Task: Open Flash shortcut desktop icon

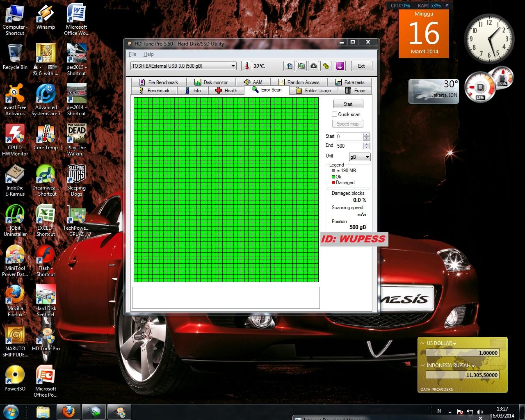Action: 46,261
